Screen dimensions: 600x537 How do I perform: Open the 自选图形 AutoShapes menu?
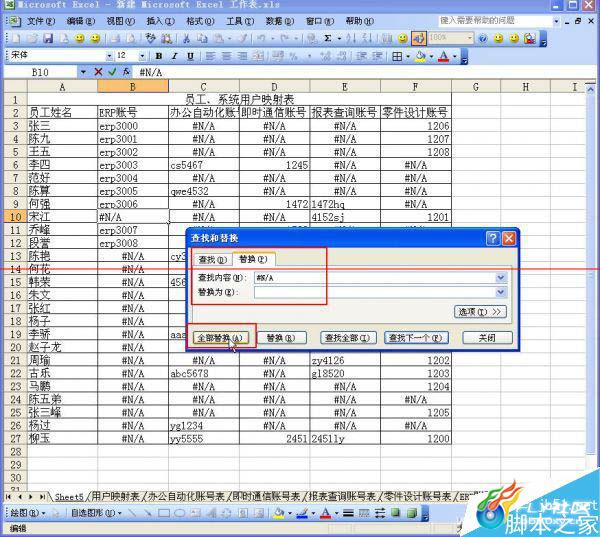tap(96, 513)
